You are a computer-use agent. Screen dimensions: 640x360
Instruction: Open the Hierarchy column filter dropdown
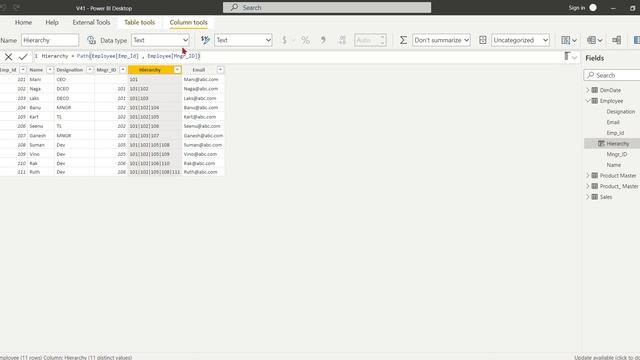point(177,70)
